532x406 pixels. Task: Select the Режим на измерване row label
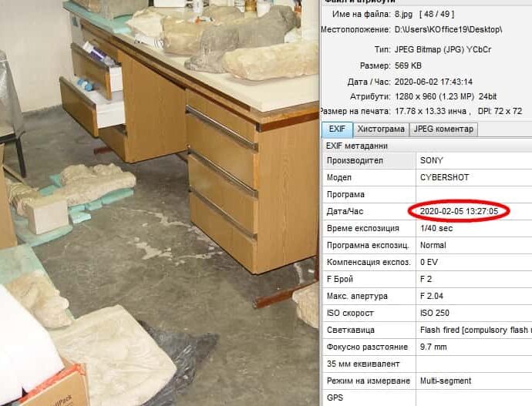(x=368, y=381)
